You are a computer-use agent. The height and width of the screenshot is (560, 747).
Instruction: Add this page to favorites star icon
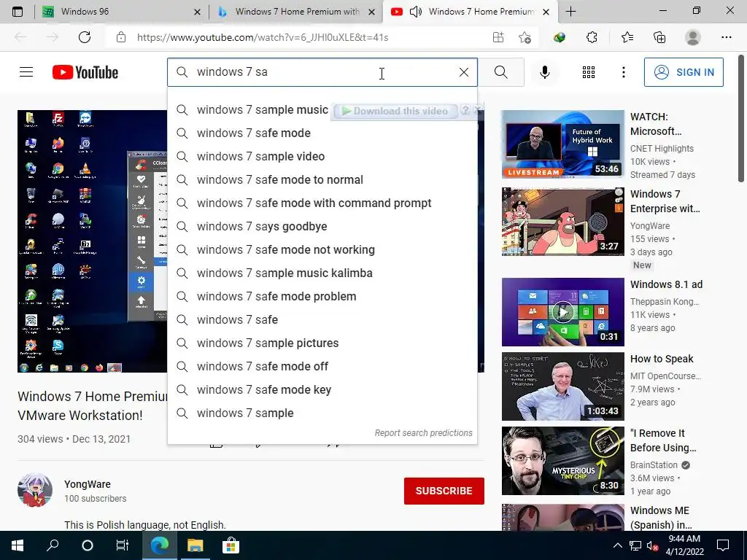[x=525, y=37]
